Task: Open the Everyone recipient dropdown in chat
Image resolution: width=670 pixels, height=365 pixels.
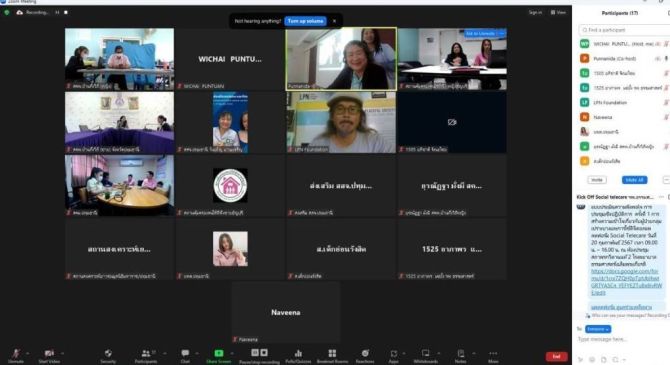Action: tap(598, 329)
